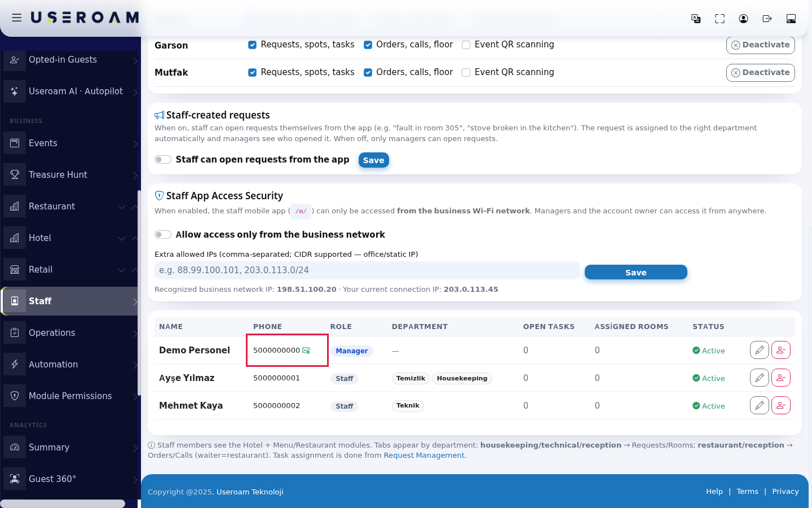
Task: Uncheck Garson's Orders, calls, floor
Action: click(x=368, y=45)
